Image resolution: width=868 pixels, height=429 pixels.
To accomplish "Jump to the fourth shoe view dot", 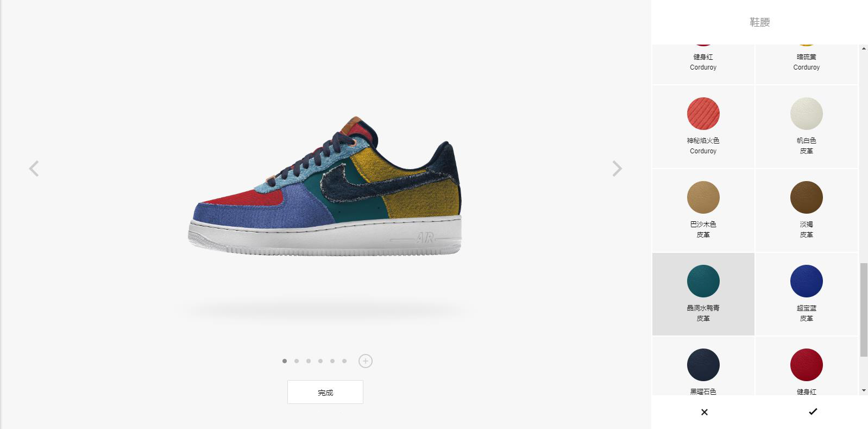I will [320, 361].
